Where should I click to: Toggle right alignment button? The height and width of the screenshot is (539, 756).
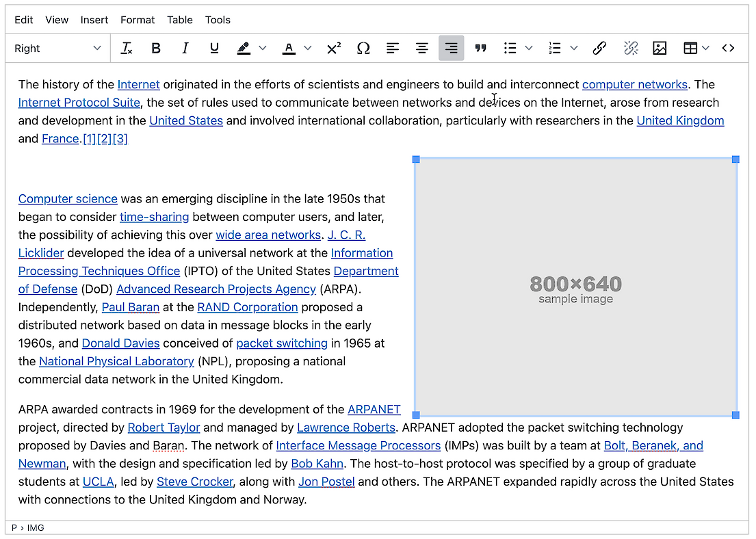pos(451,49)
